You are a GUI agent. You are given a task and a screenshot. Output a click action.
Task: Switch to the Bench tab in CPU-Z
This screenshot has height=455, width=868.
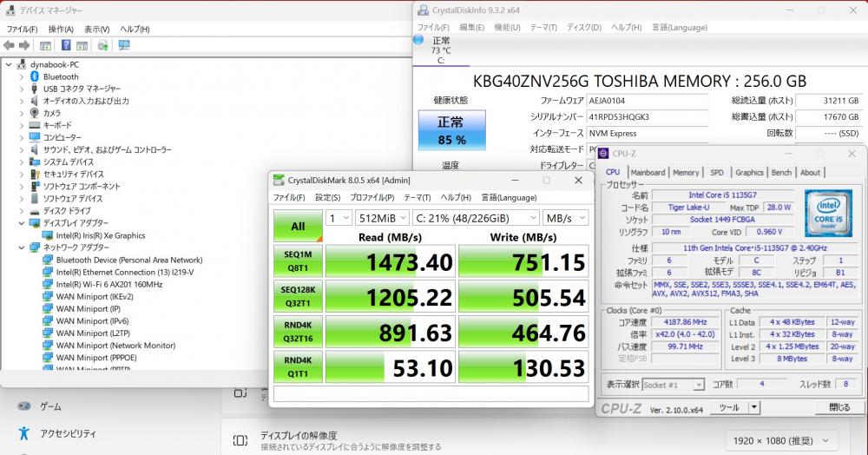pyautogui.click(x=782, y=172)
